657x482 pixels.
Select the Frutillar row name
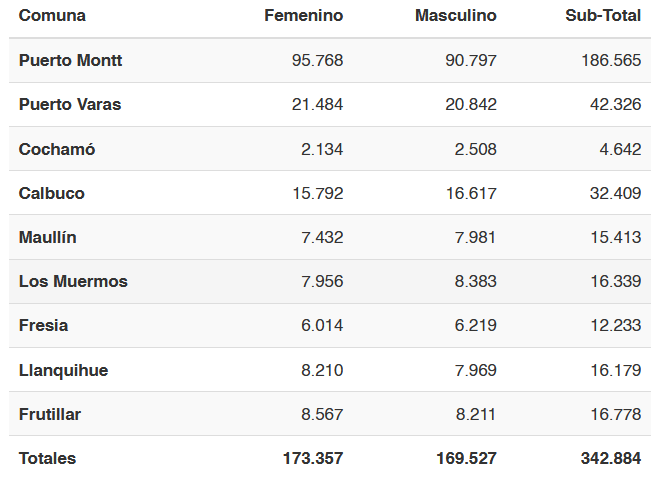50,415
